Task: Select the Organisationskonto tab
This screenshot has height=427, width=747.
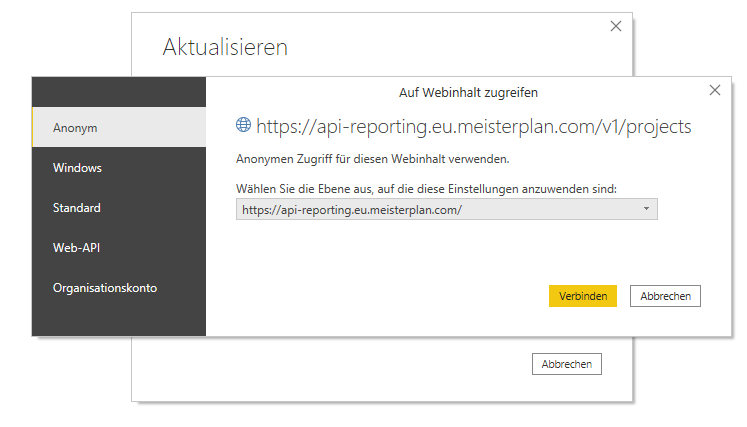Action: (119, 288)
